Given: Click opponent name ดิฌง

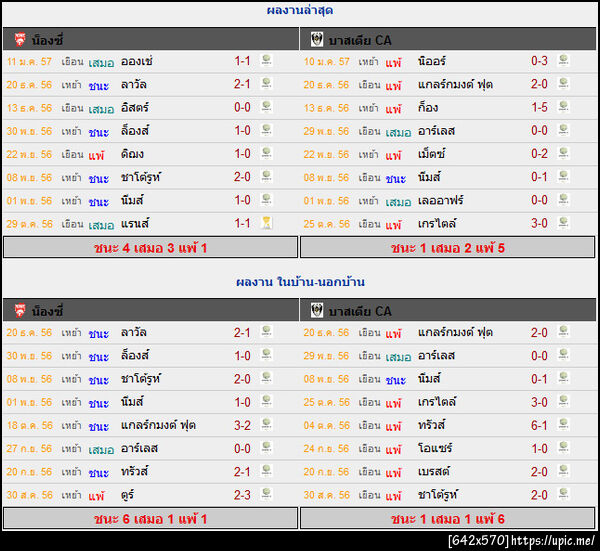Looking at the screenshot, I should (132, 154).
